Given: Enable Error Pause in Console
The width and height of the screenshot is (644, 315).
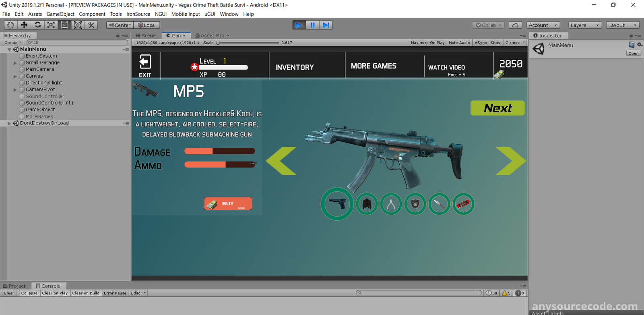Looking at the screenshot, I should pyautogui.click(x=115, y=293).
